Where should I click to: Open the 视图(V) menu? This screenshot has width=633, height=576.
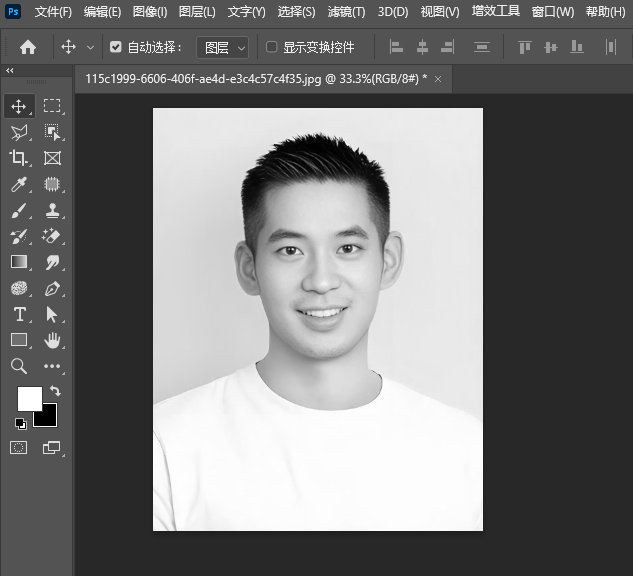(x=440, y=12)
